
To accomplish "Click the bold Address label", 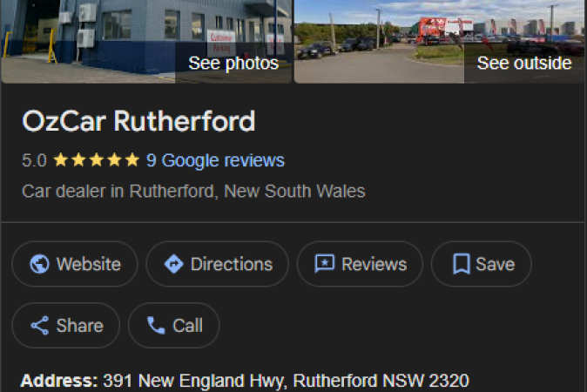I will (x=59, y=381).
